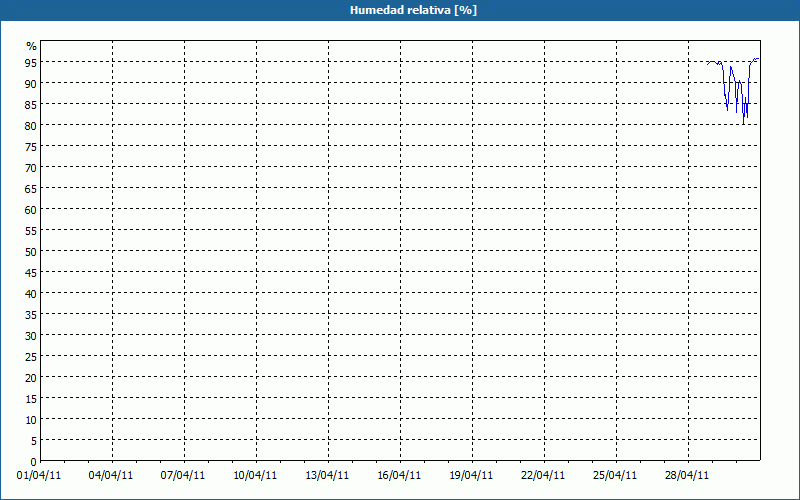Click the 20 axis tick label

point(31,378)
